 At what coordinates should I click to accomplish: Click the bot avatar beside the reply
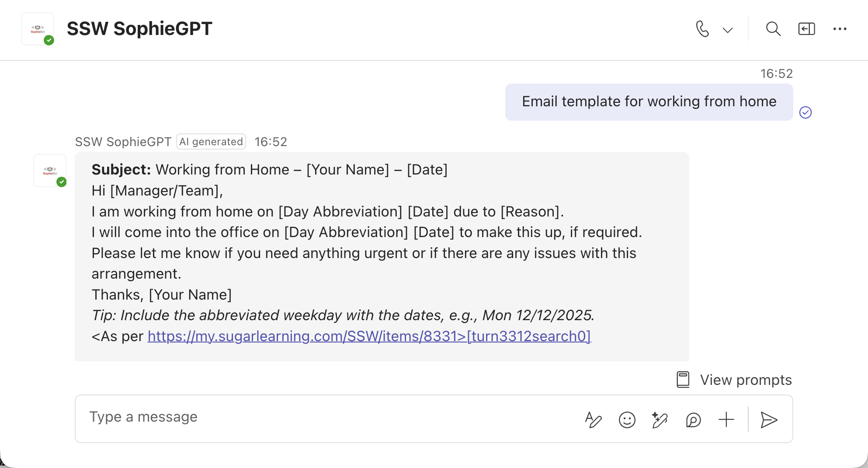coord(50,171)
